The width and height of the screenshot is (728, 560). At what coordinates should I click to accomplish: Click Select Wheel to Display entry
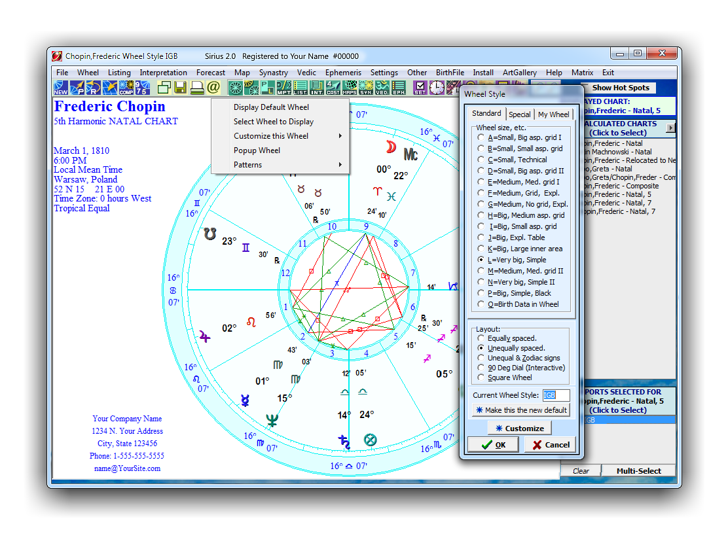(x=280, y=122)
